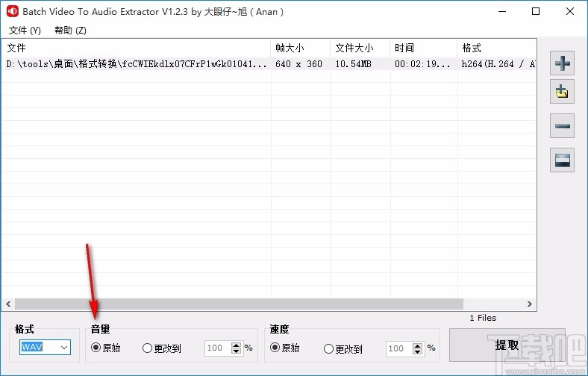Click the h264 format cell
Viewport: 588px width, 376px height.
tap(498, 64)
